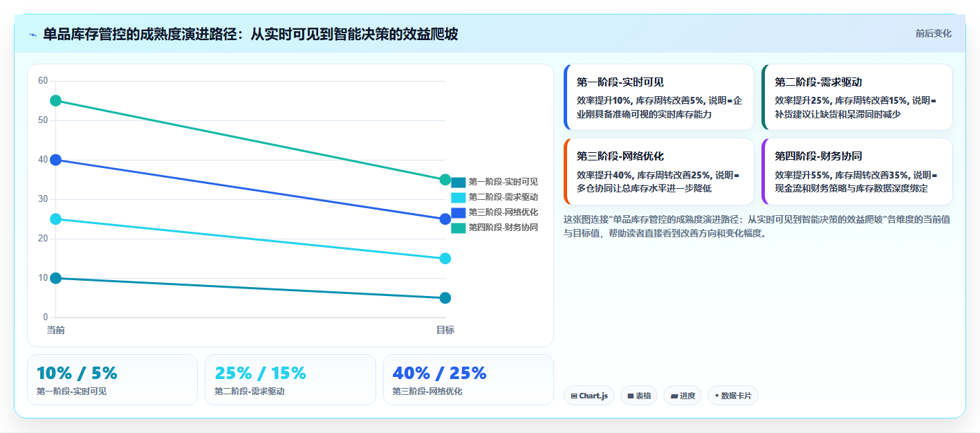This screenshot has height=433, width=980.
Task: Toggle 第一阶段-实时可见 legend color box
Action: pos(458,182)
